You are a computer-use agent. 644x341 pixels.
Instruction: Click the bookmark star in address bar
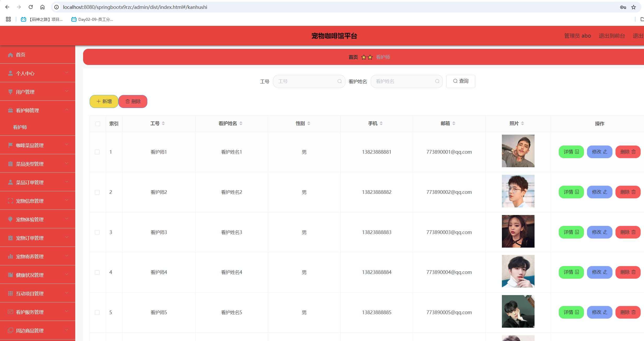coord(633,7)
